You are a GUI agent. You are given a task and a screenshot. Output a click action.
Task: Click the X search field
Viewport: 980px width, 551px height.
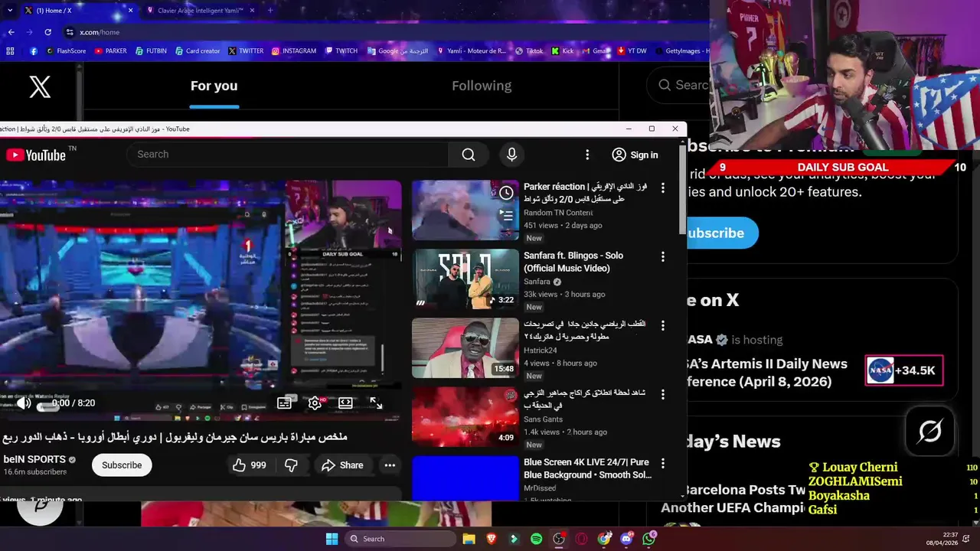(680, 86)
